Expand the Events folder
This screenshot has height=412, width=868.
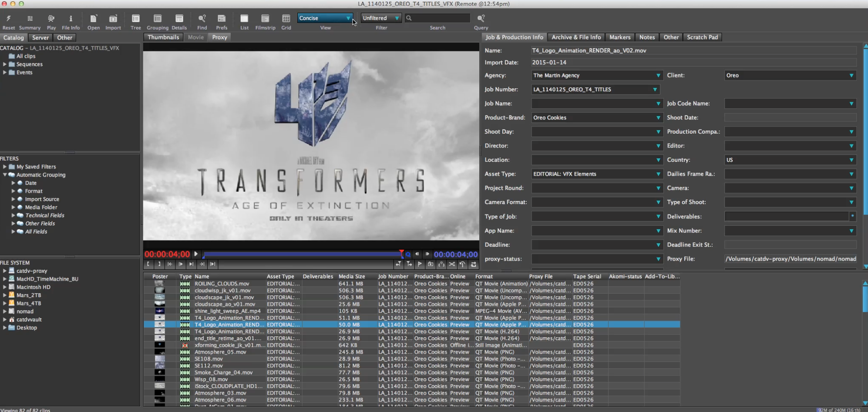[5, 73]
